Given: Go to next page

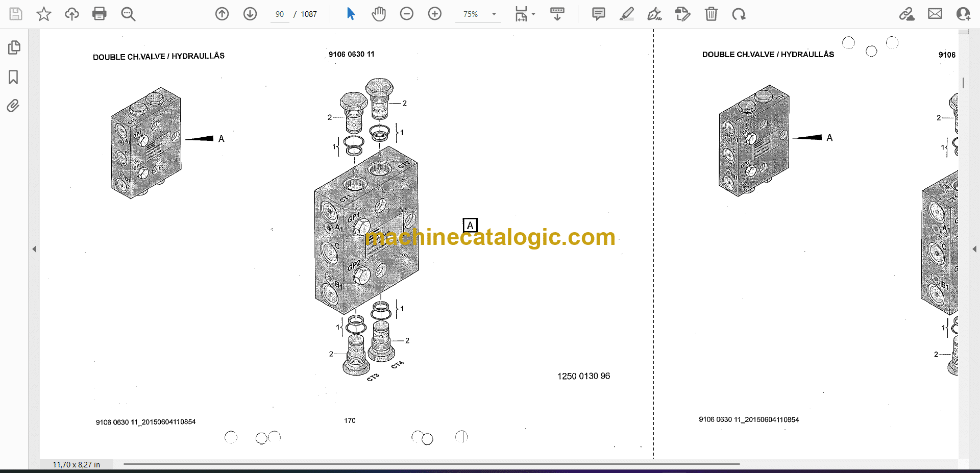Looking at the screenshot, I should [x=250, y=14].
